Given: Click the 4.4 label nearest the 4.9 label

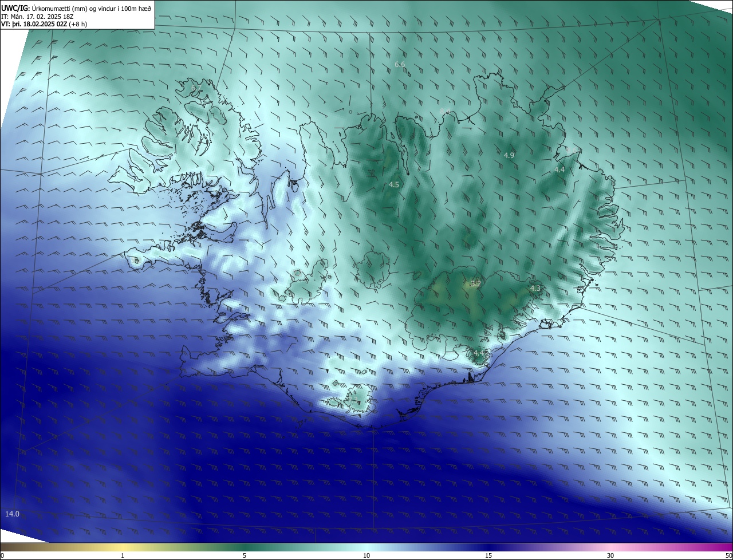Looking at the screenshot, I should pos(559,170).
